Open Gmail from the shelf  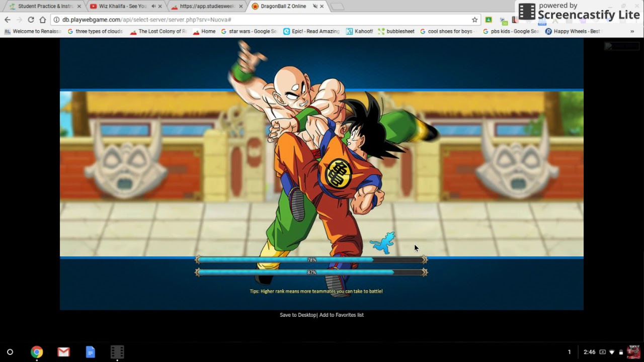click(x=63, y=352)
